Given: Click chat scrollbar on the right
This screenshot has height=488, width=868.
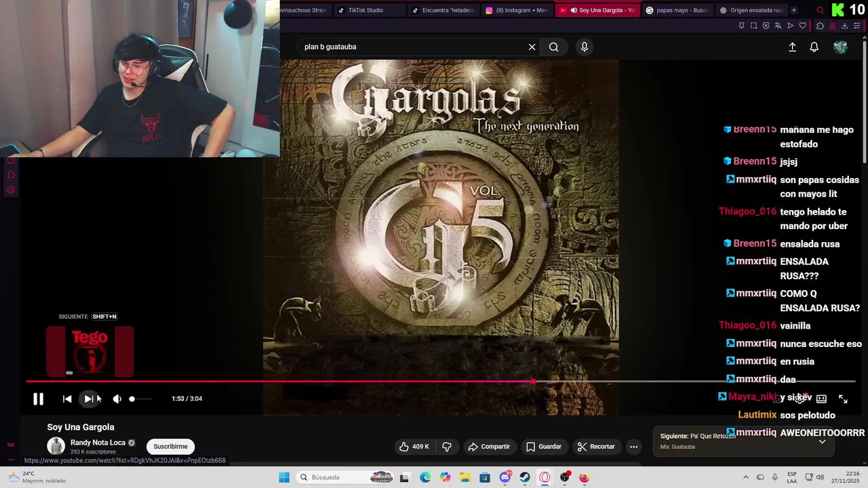Looking at the screenshot, I should (x=864, y=102).
